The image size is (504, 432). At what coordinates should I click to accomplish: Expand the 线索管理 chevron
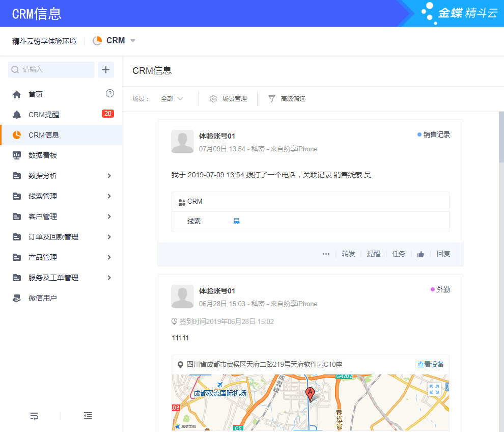pyautogui.click(x=109, y=196)
